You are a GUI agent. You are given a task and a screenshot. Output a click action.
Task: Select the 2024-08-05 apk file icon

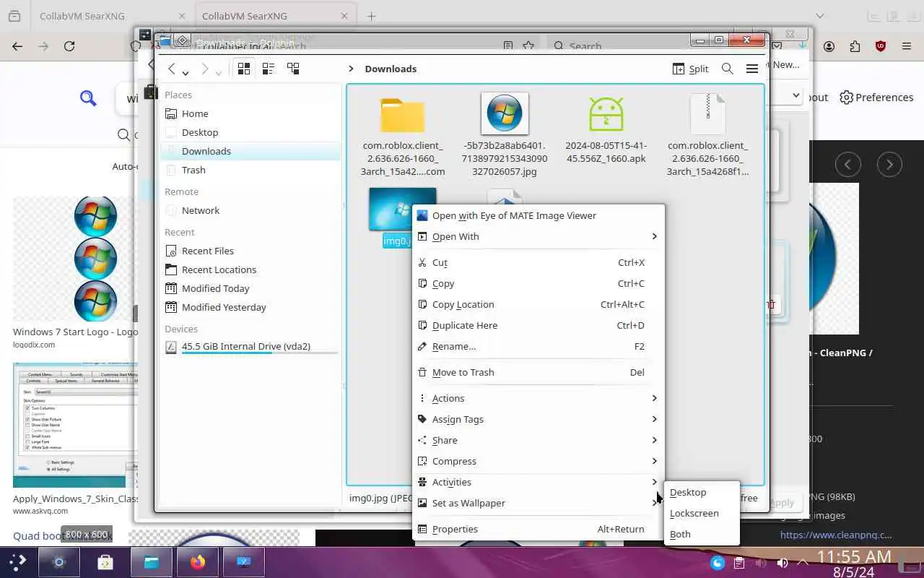point(606,113)
